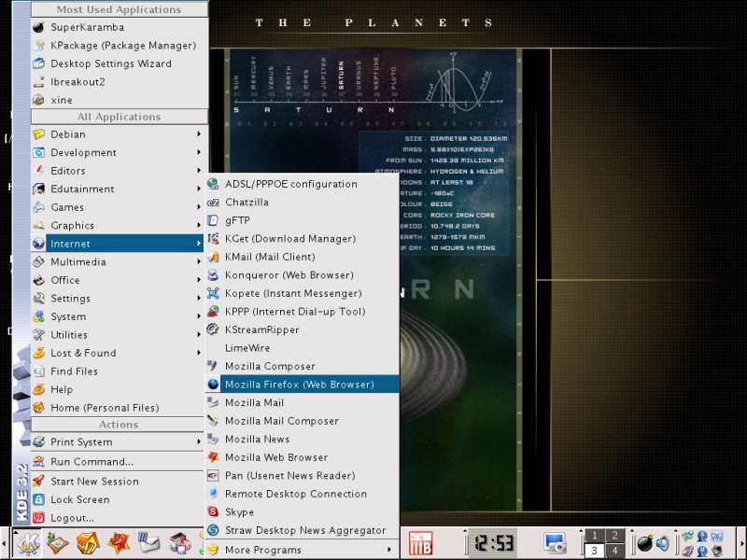Screen dimensions: 747x560
Task: Launch Mozilla Firefox (Web Browser)
Action: coord(299,385)
